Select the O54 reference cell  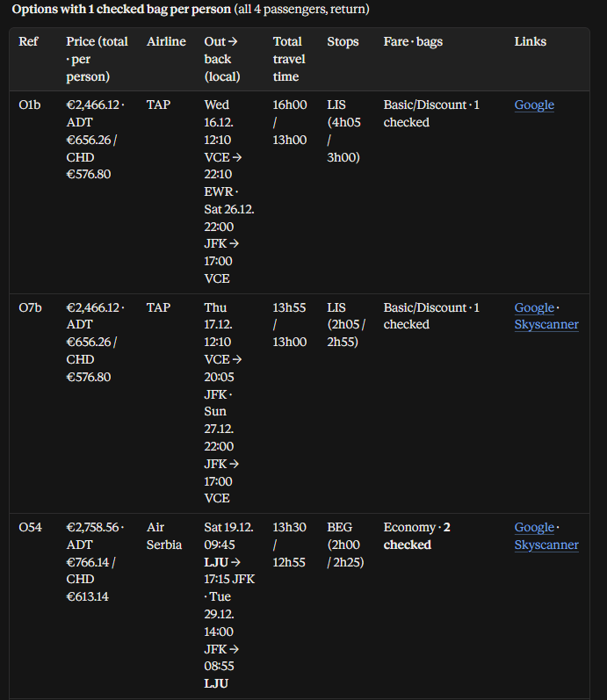[x=30, y=527]
